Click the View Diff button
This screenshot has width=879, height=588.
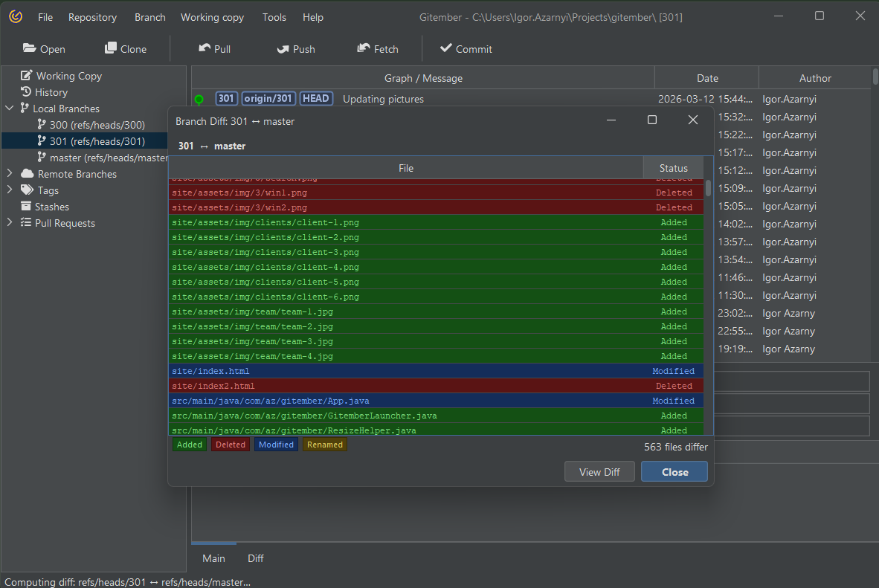click(x=599, y=472)
